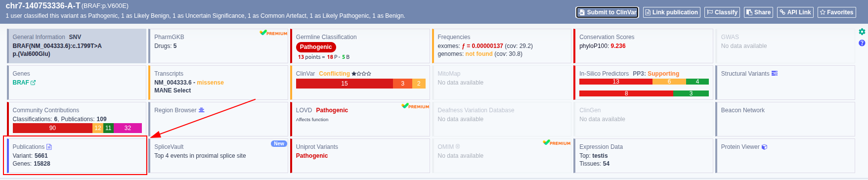Click the Region Browser icon
Viewport: 868px width, 180px height.
(201, 110)
